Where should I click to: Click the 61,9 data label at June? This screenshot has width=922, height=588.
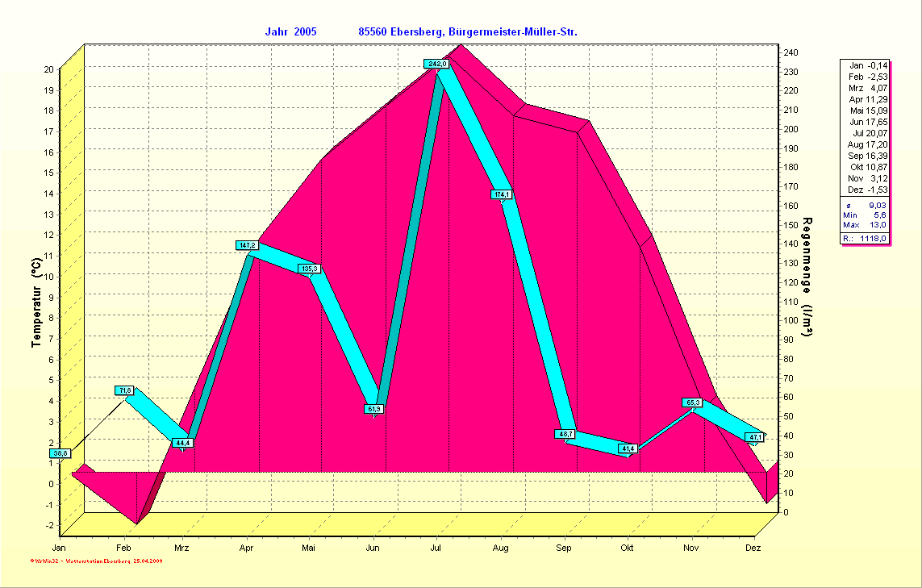coord(374,410)
